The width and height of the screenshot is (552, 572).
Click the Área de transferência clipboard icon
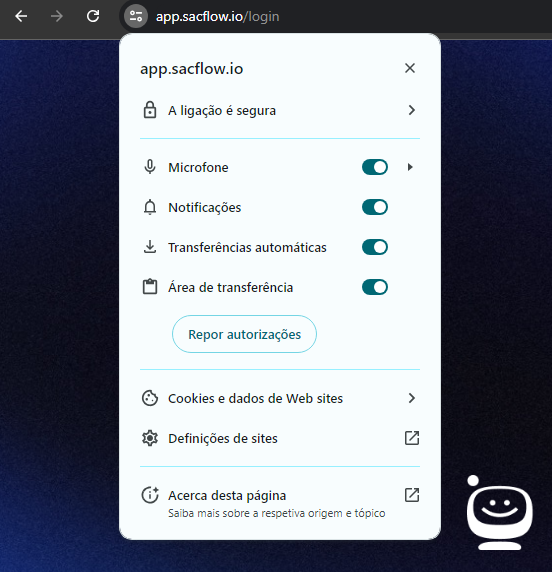coord(150,287)
